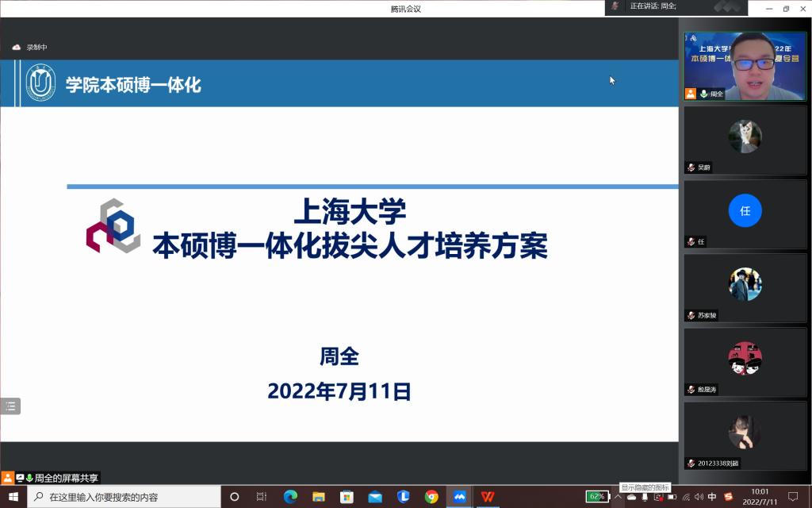
Task: Click 殷昱涛's participant avatar
Action: [x=745, y=359]
